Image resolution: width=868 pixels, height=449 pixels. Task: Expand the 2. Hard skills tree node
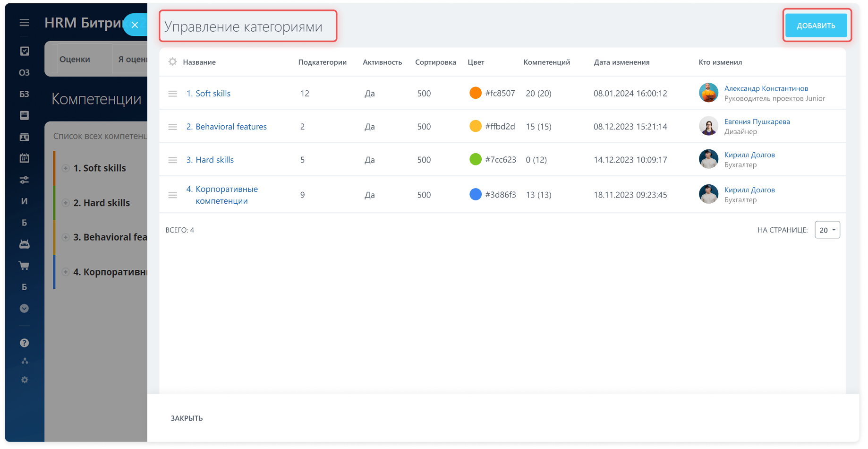(x=66, y=203)
